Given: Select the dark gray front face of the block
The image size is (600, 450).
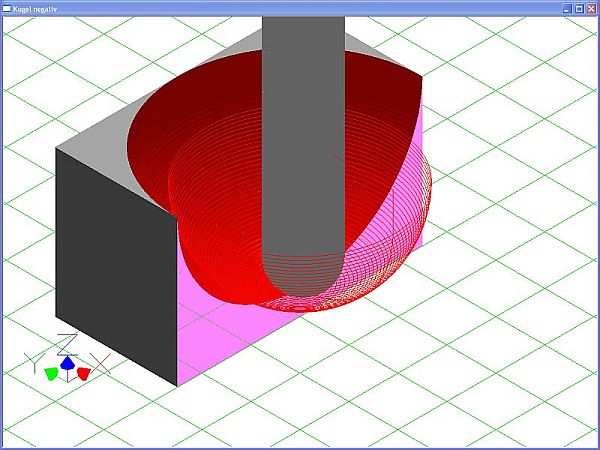Looking at the screenshot, I should pos(115,270).
